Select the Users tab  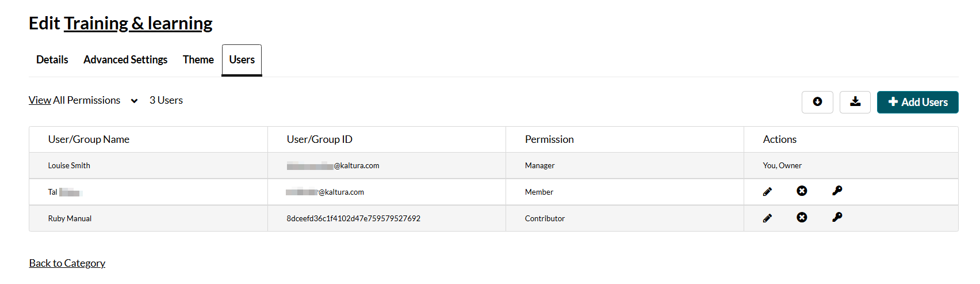242,60
